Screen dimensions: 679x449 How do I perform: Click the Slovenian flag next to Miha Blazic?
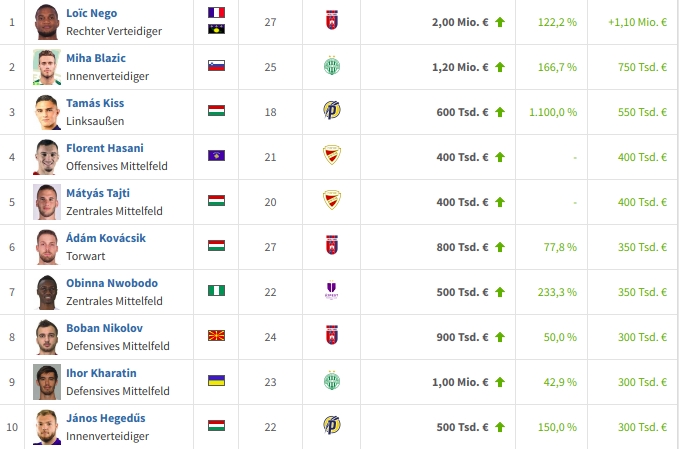216,66
